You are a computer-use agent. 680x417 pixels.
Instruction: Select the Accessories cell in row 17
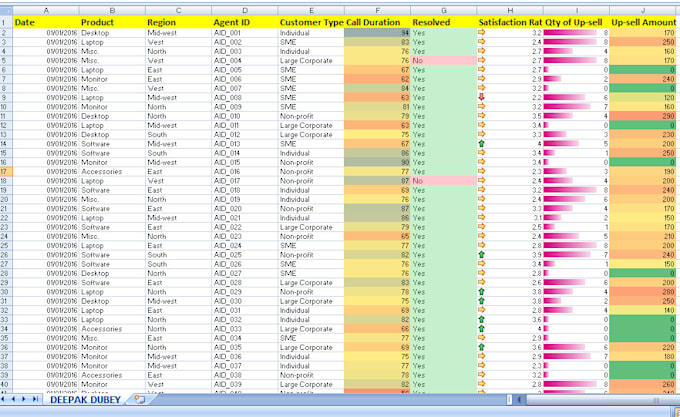(x=112, y=171)
